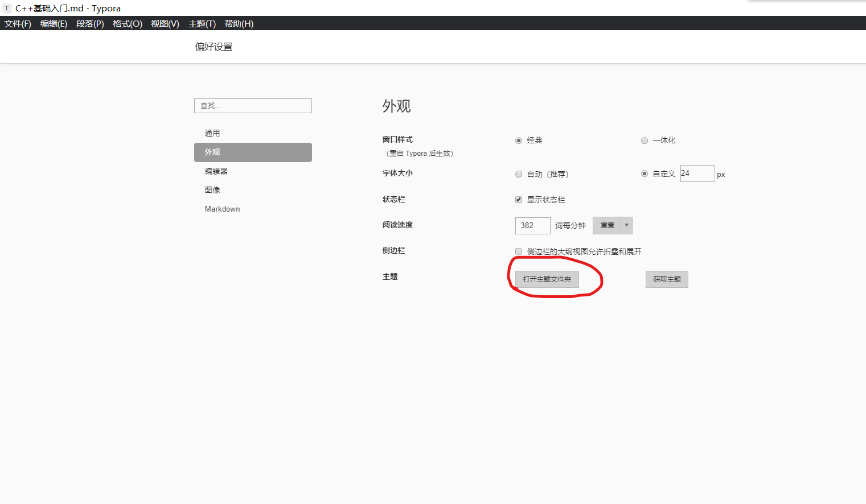Choose 自动（推荐）font size option
Viewport: 866px width, 504px height.
pyautogui.click(x=518, y=174)
